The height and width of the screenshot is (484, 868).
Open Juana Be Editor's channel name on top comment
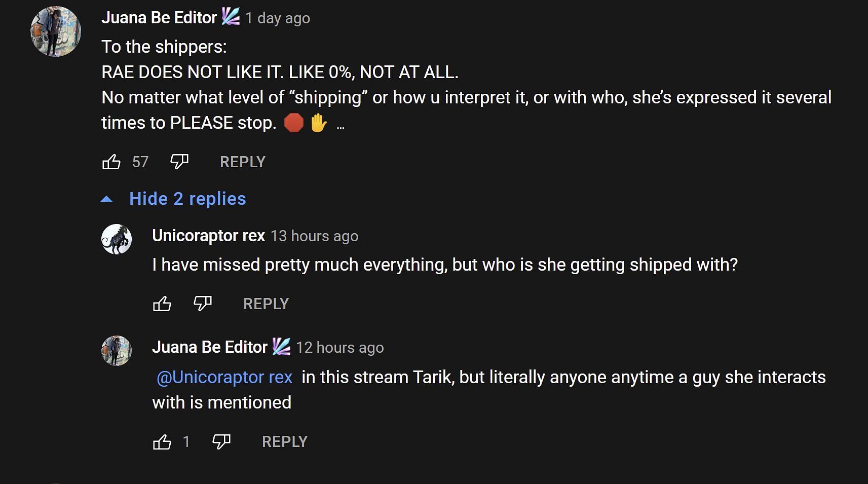(x=159, y=18)
